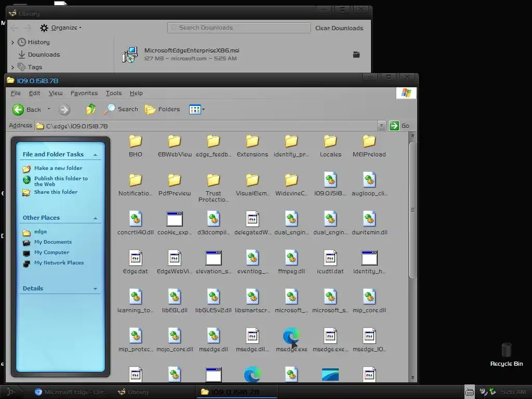Open the Trust Protection folder
532x399 pixels.
click(214, 180)
